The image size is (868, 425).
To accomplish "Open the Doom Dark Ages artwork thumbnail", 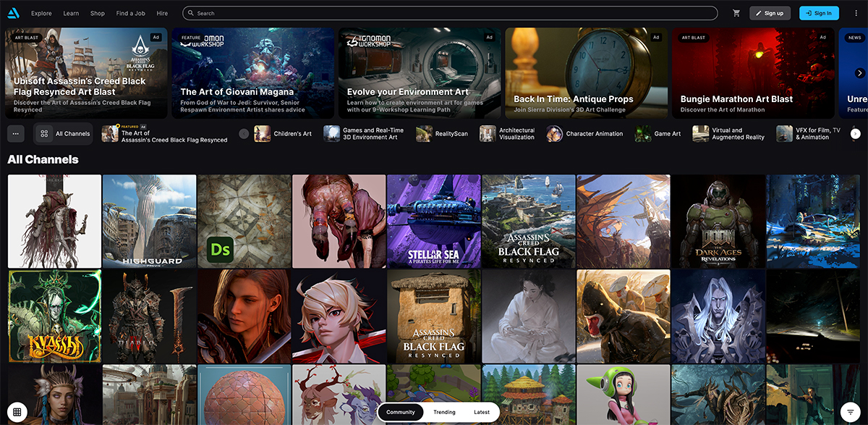I will [x=718, y=222].
